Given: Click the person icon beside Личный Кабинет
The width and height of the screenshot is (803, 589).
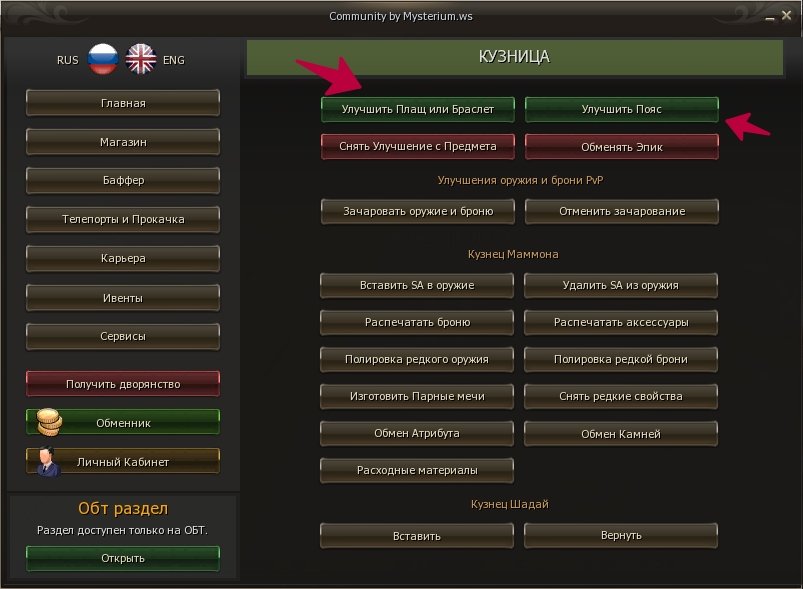Looking at the screenshot, I should 47,462.
